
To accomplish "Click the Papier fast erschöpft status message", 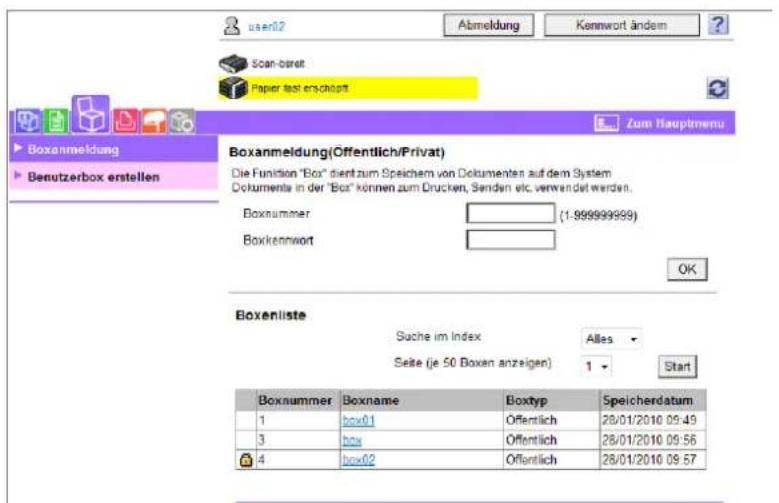I will coord(300,88).
